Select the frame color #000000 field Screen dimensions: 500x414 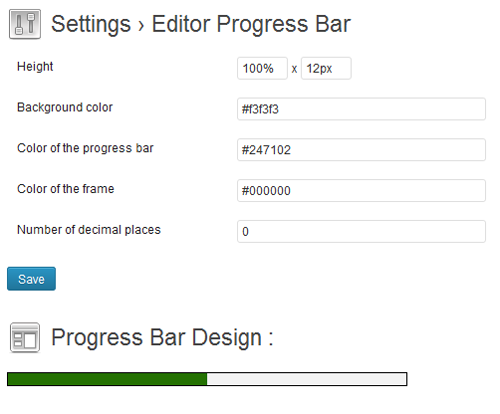click(361, 191)
